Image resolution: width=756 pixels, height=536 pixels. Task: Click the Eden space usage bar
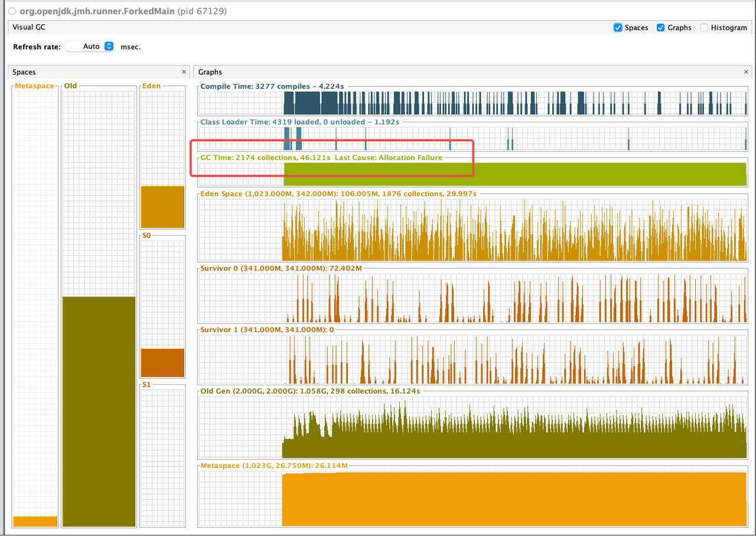tap(162, 207)
